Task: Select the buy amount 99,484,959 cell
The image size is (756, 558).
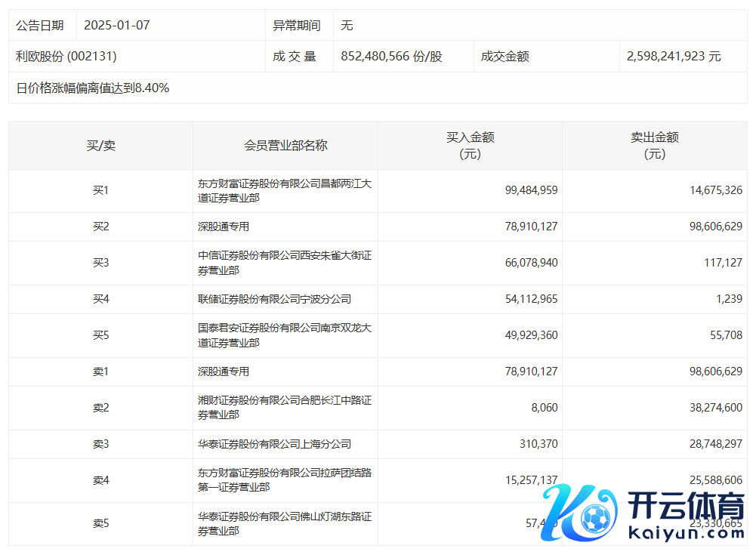Action: click(x=531, y=190)
